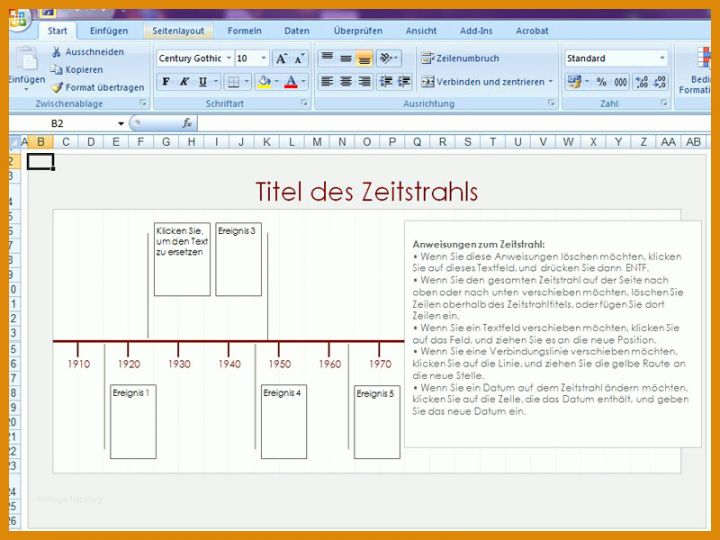Click the text orientation icon
720x540 pixels.
pos(388,58)
